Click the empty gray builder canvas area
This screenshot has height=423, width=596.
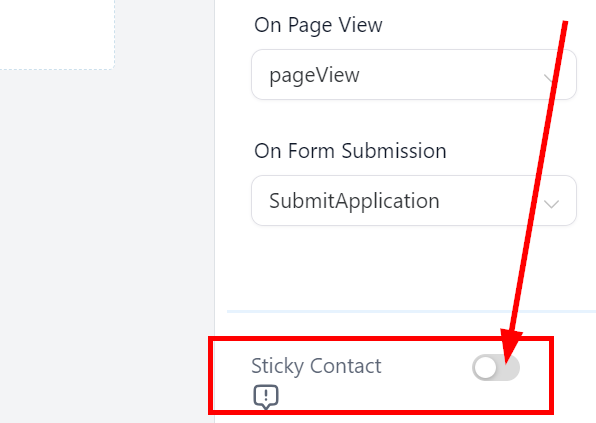[106, 243]
